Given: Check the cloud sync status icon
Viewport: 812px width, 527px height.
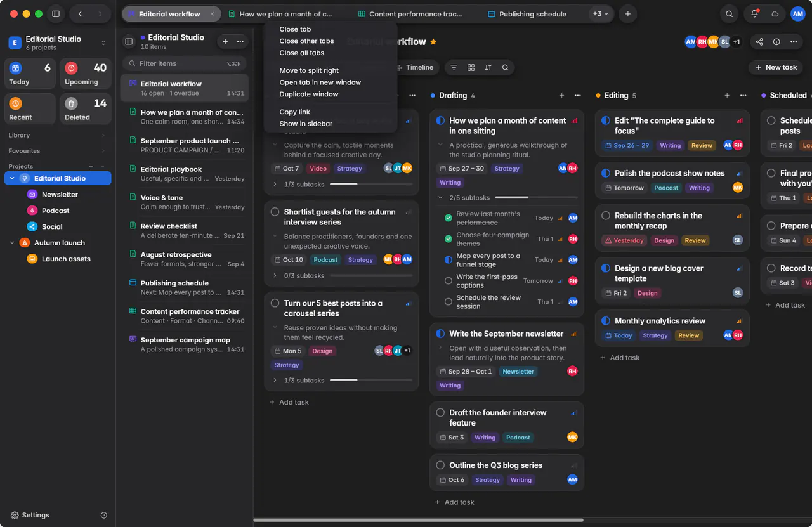Looking at the screenshot, I should [x=775, y=14].
